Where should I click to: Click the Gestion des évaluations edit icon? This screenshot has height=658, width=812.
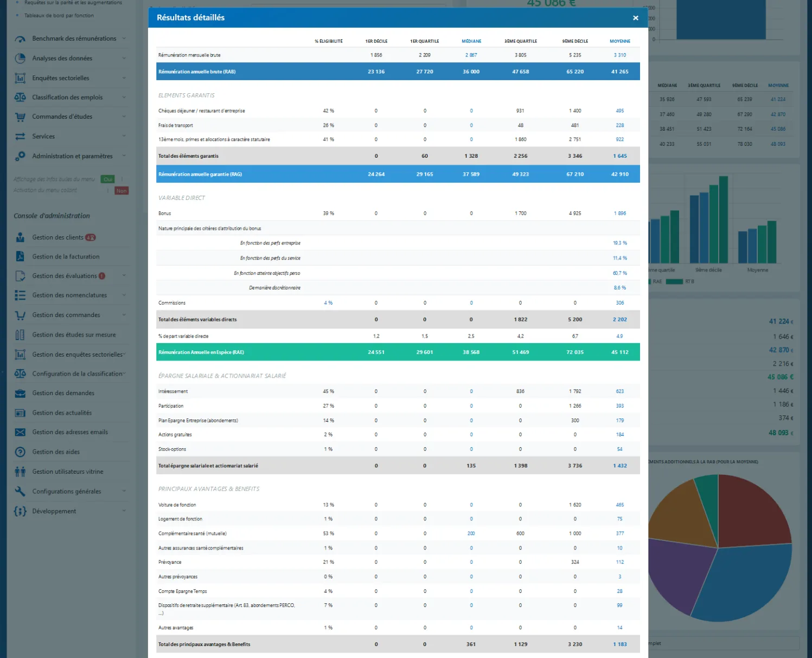point(20,276)
